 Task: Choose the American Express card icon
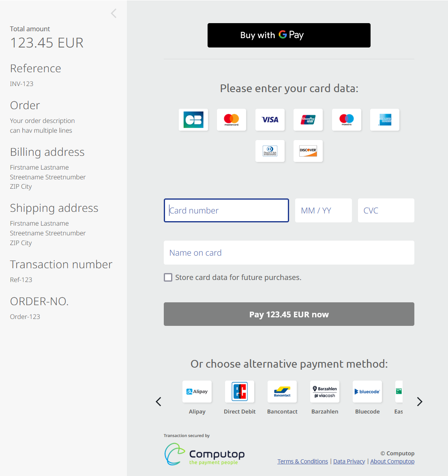pyautogui.click(x=385, y=120)
